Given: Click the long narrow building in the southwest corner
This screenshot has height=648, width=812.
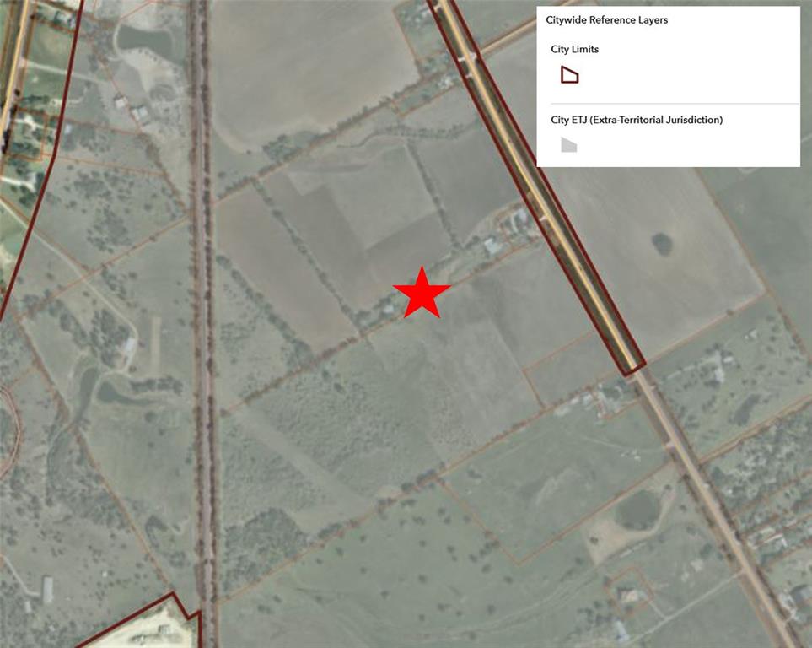Looking at the screenshot, I should (48, 590).
